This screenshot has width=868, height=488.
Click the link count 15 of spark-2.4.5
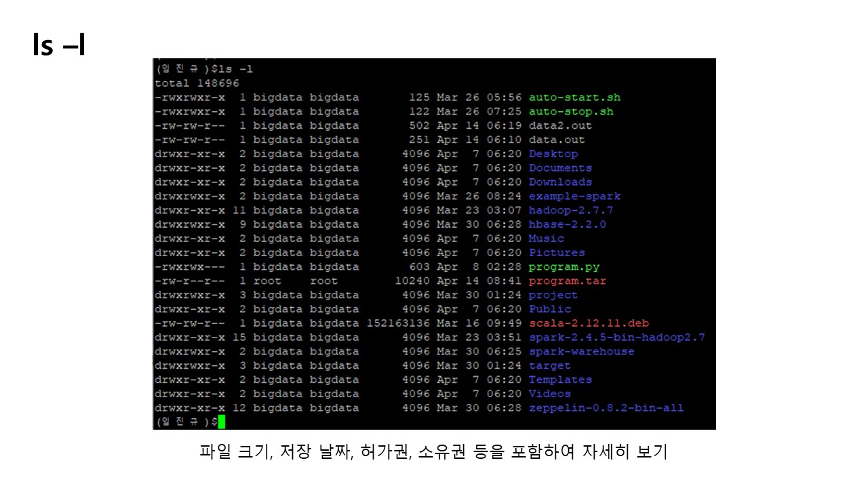(x=239, y=338)
